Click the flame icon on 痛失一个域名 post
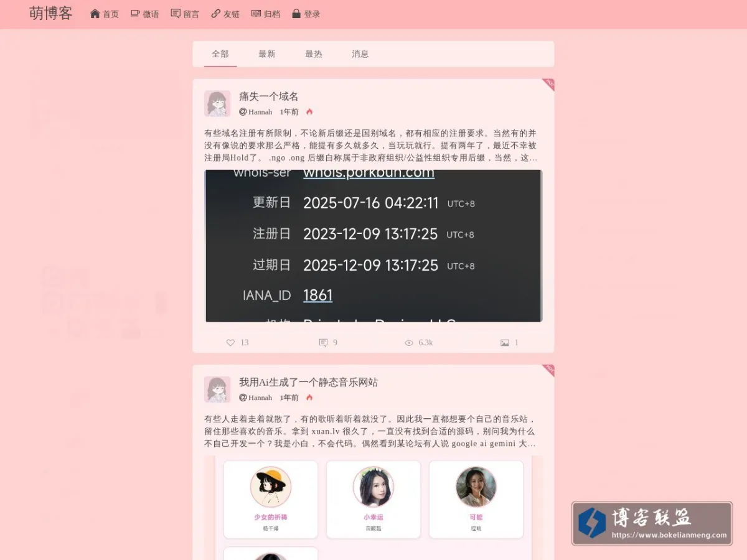The height and width of the screenshot is (560, 747). click(309, 112)
